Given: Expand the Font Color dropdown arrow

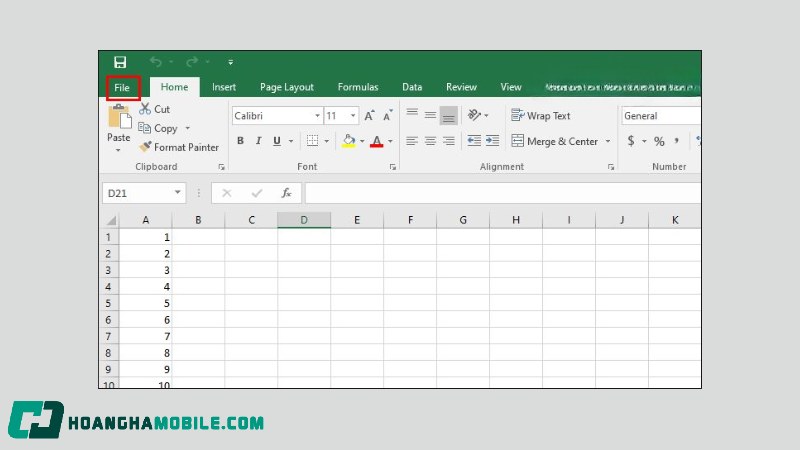Looking at the screenshot, I should coord(390,141).
